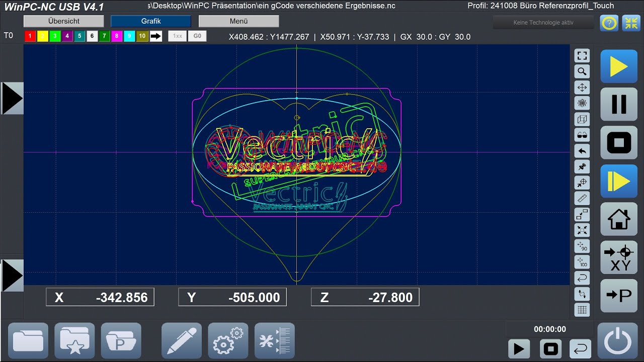
Task: Select the Grafik tab
Action: (151, 21)
